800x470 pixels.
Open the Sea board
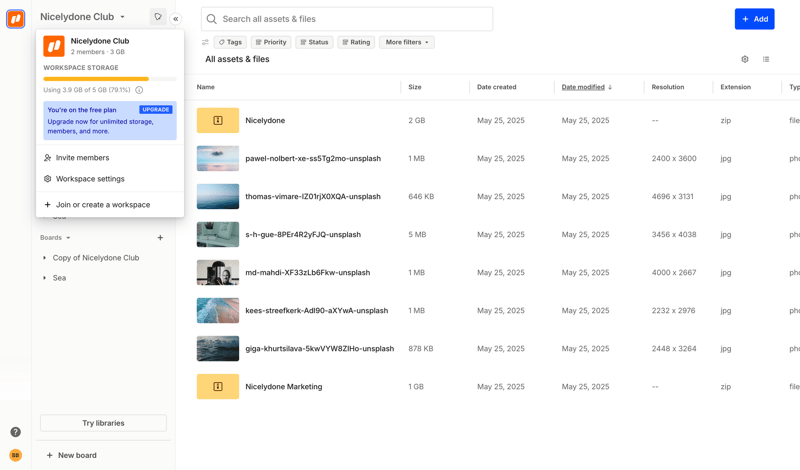[59, 278]
